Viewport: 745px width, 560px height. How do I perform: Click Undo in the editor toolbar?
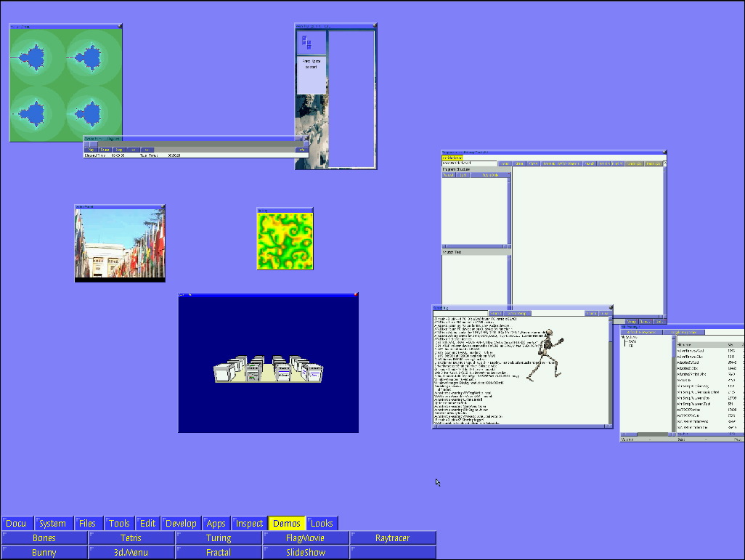pyautogui.click(x=635, y=163)
